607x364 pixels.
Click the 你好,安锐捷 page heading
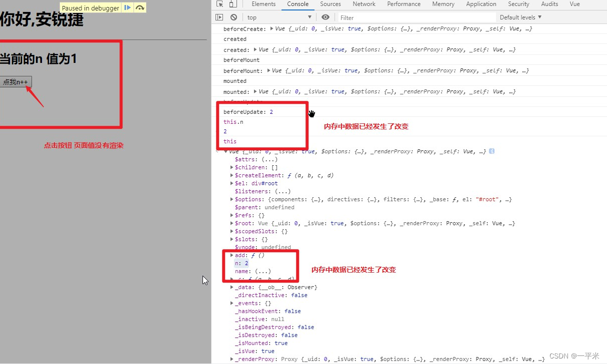coord(41,20)
